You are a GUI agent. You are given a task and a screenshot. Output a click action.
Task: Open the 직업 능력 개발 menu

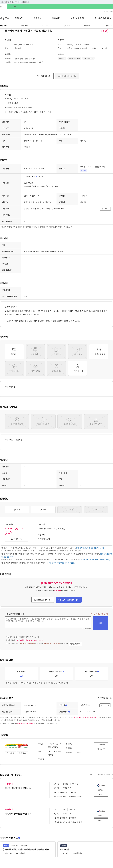77,18
